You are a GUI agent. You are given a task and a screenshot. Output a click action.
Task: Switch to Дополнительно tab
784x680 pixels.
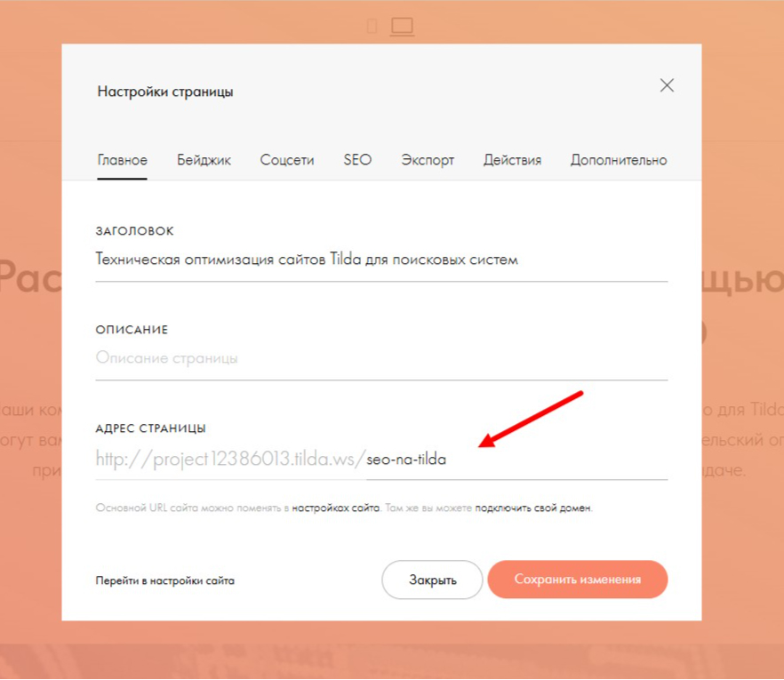click(x=619, y=160)
